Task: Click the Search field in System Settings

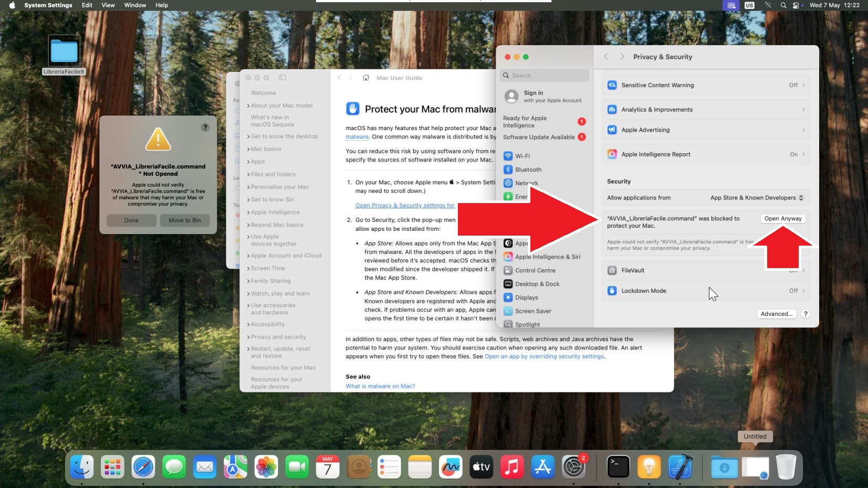Action: pos(545,76)
